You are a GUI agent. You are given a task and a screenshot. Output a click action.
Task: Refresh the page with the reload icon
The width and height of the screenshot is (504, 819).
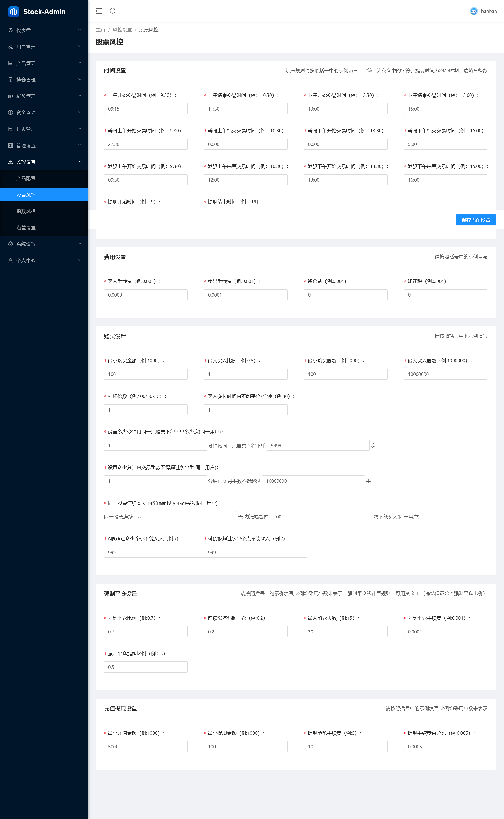point(113,11)
